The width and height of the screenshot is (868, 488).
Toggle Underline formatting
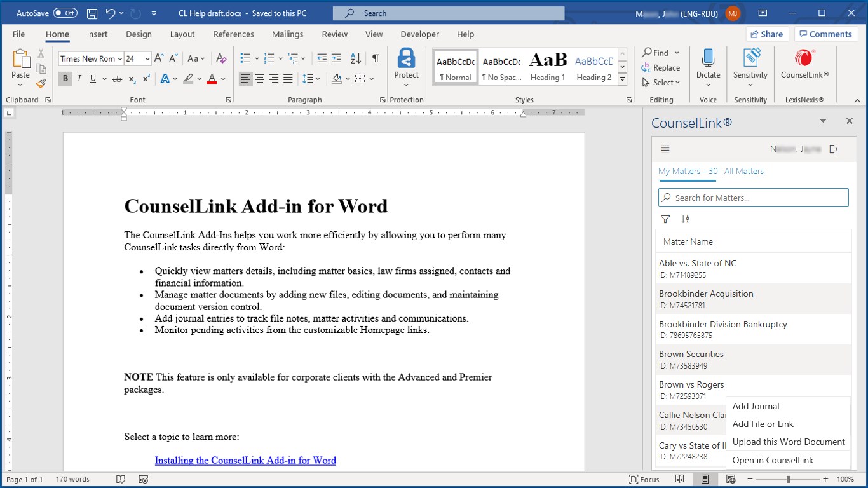(x=93, y=79)
